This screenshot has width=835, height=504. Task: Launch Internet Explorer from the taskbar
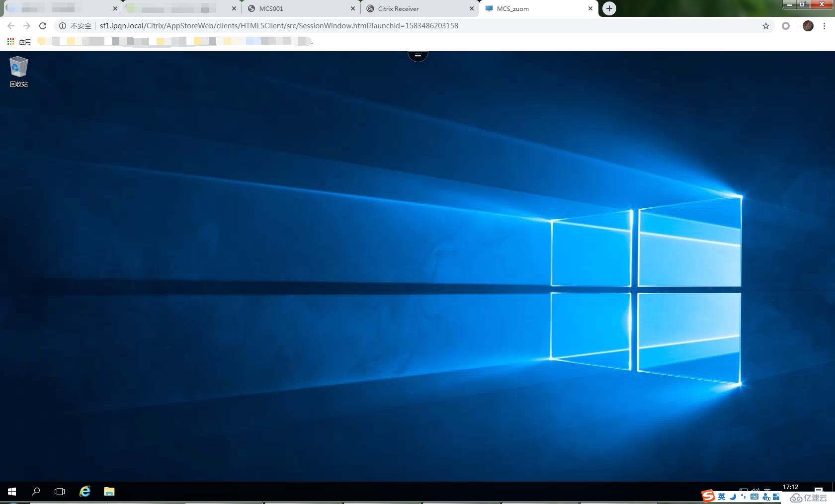click(85, 491)
